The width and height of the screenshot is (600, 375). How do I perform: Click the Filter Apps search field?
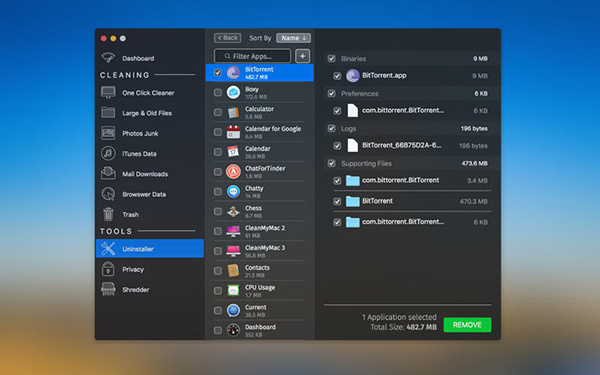tap(253, 56)
